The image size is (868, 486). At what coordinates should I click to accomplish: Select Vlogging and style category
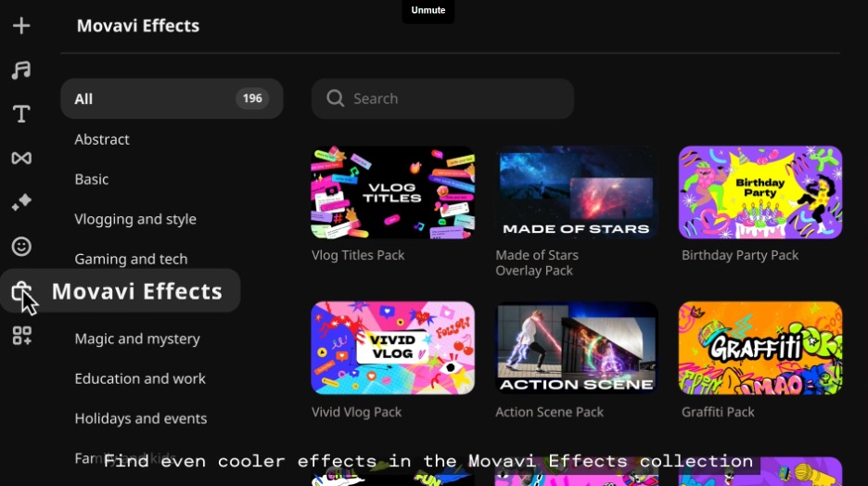135,219
